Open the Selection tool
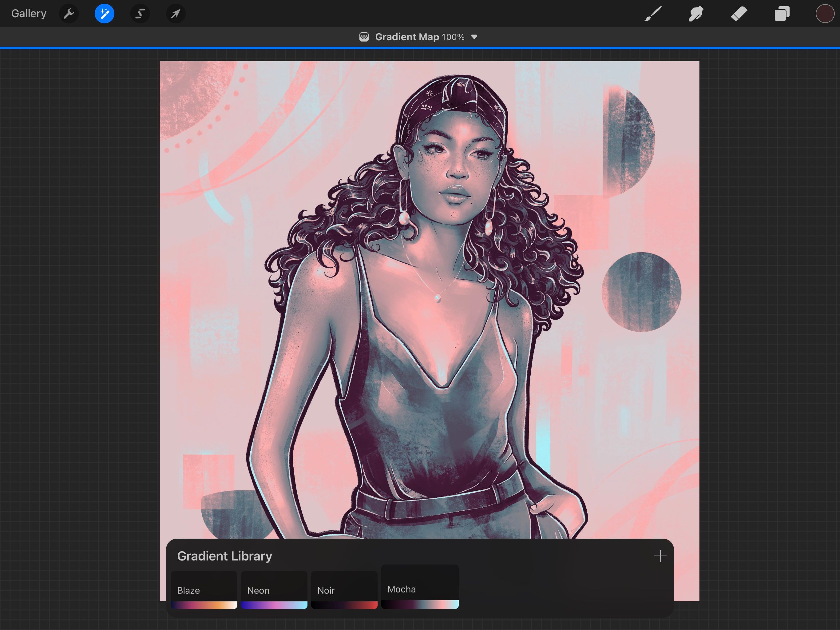Viewport: 840px width, 630px height. click(139, 13)
